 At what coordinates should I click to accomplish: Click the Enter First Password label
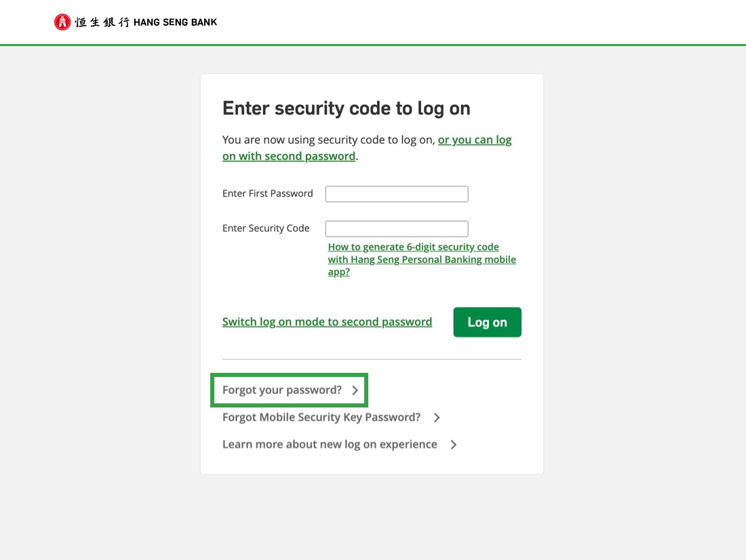point(267,193)
